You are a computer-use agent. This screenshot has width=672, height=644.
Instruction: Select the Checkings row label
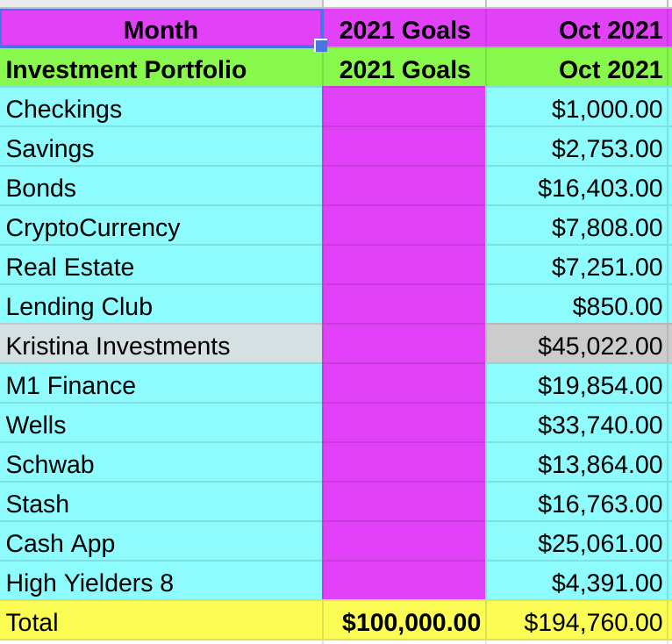coord(161,109)
